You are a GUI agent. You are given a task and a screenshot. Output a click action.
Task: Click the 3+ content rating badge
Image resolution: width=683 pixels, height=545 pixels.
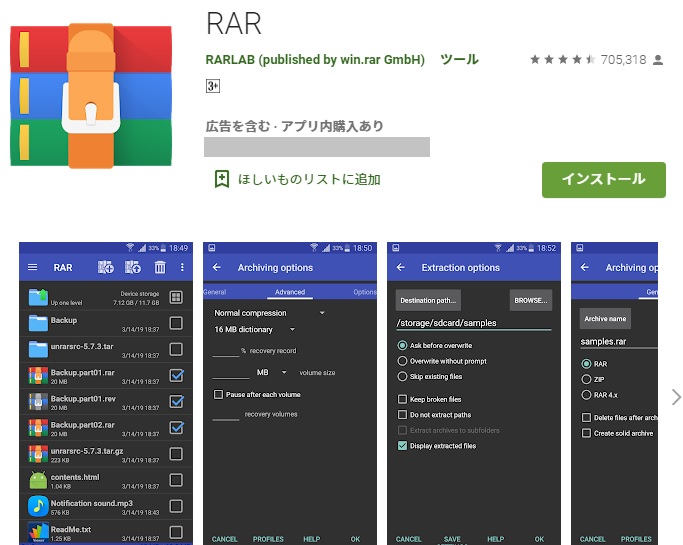click(x=213, y=86)
